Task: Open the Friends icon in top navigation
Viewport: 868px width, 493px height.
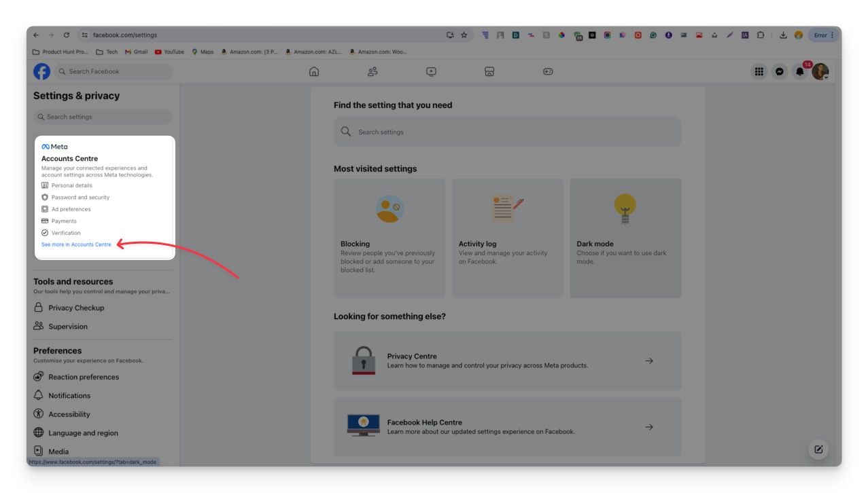Action: 372,71
